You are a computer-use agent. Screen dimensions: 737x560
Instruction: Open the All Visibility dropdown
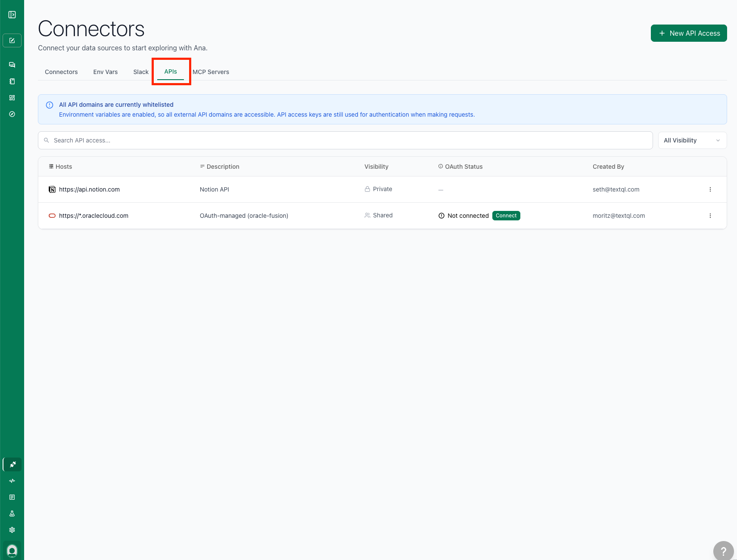692,140
